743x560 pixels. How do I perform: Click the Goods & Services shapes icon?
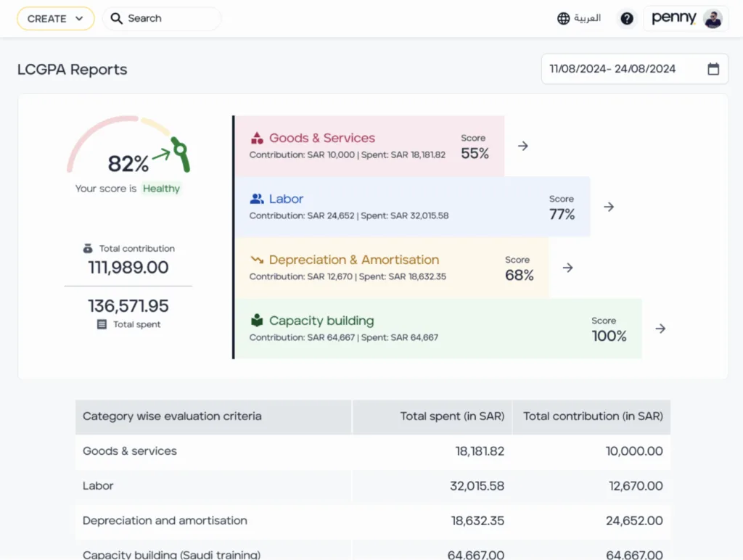click(257, 138)
